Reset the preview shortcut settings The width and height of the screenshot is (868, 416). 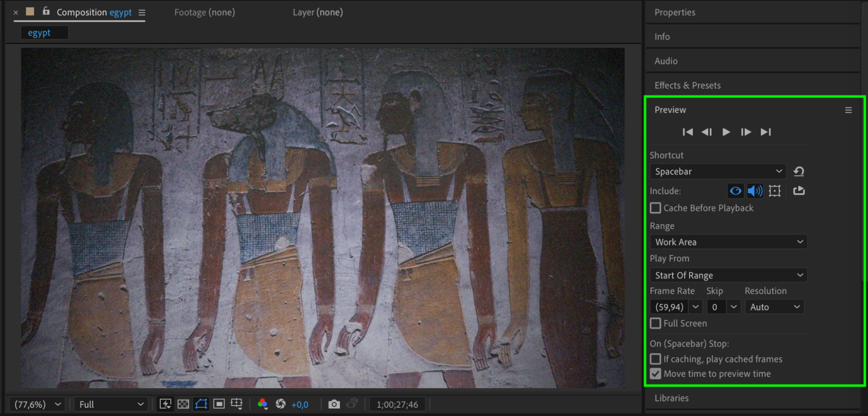tap(799, 172)
